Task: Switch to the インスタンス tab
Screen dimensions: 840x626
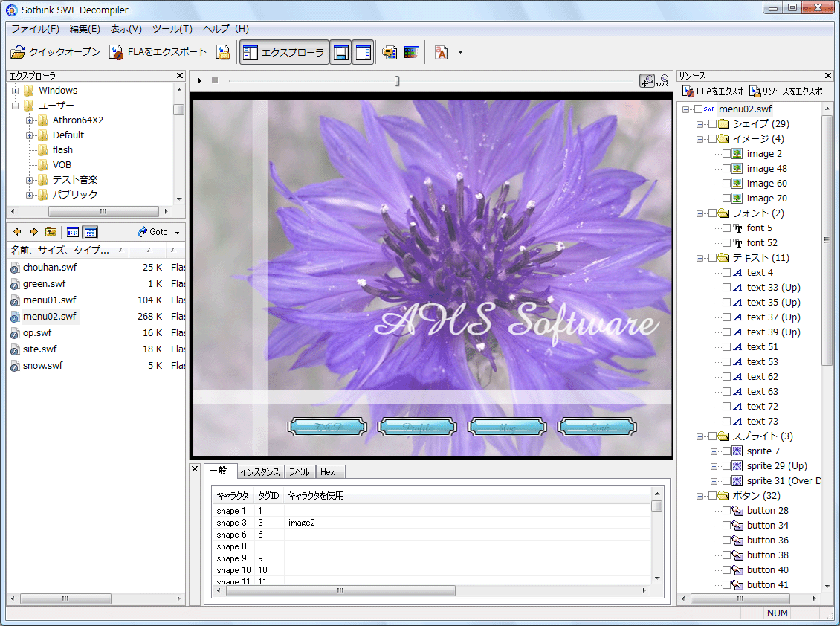Action: pyautogui.click(x=260, y=471)
